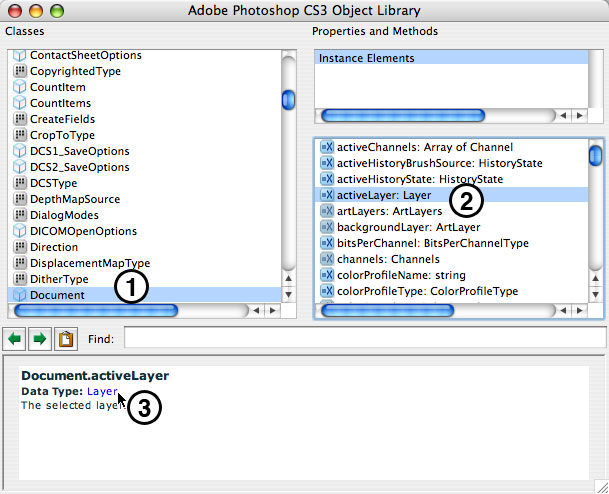Screen dimensions: 609x494
Task: Click the enum icon beside DitherType
Action: click(x=19, y=278)
